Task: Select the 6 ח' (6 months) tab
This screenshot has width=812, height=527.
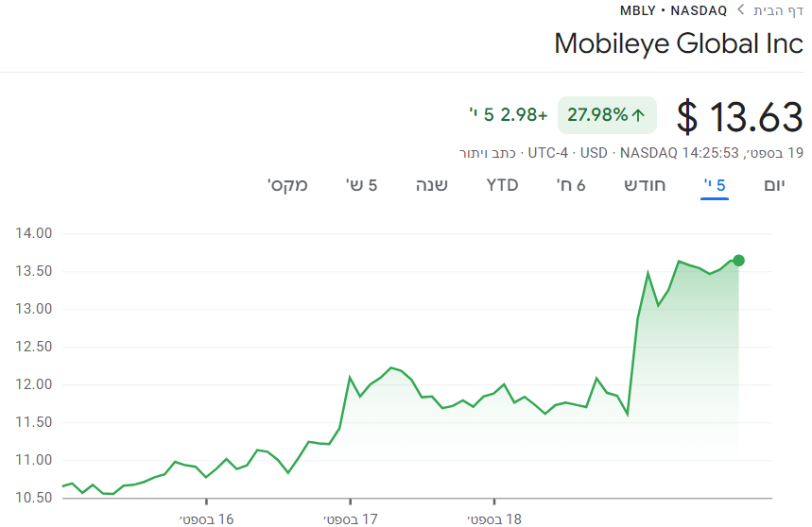Action: (x=571, y=185)
